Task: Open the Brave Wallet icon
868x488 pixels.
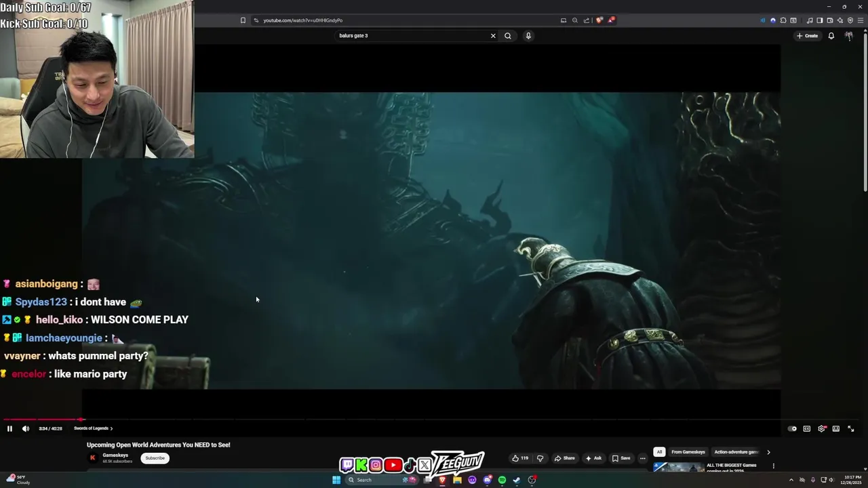Action: click(x=830, y=20)
